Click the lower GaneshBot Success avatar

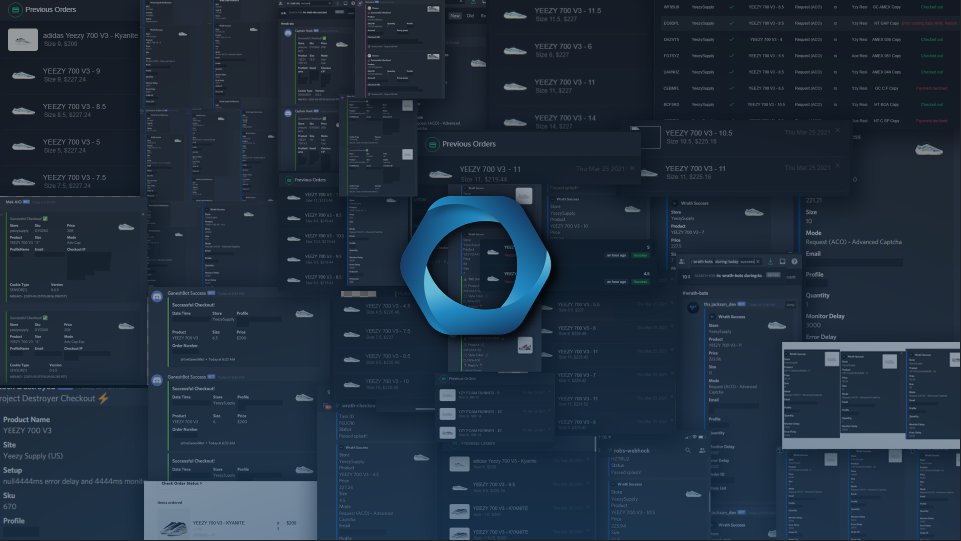point(157,380)
